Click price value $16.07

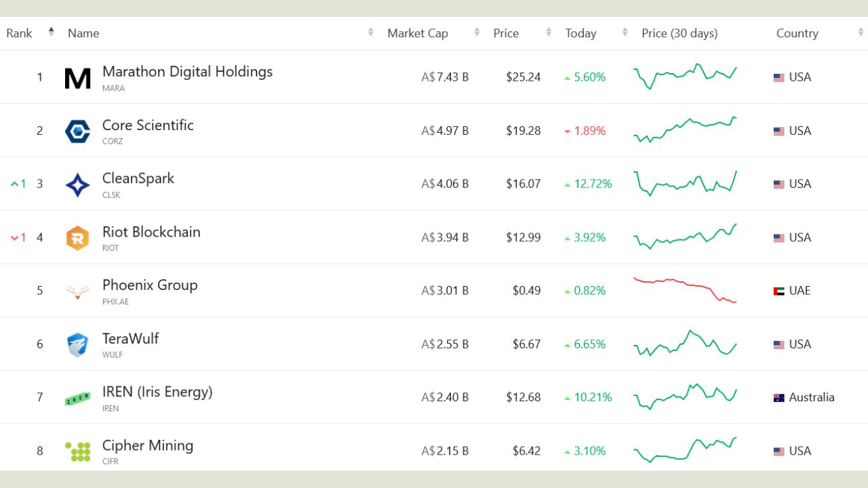524,184
